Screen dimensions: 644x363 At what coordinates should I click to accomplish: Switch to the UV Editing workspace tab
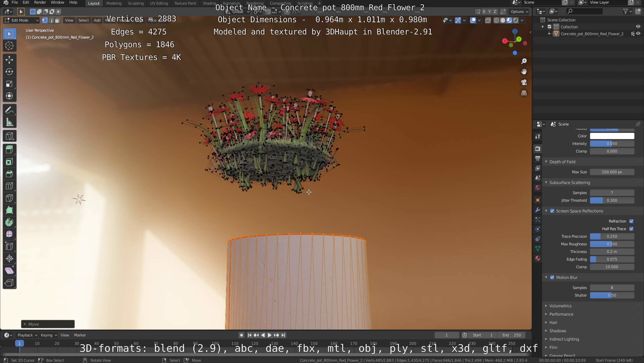pos(159,3)
